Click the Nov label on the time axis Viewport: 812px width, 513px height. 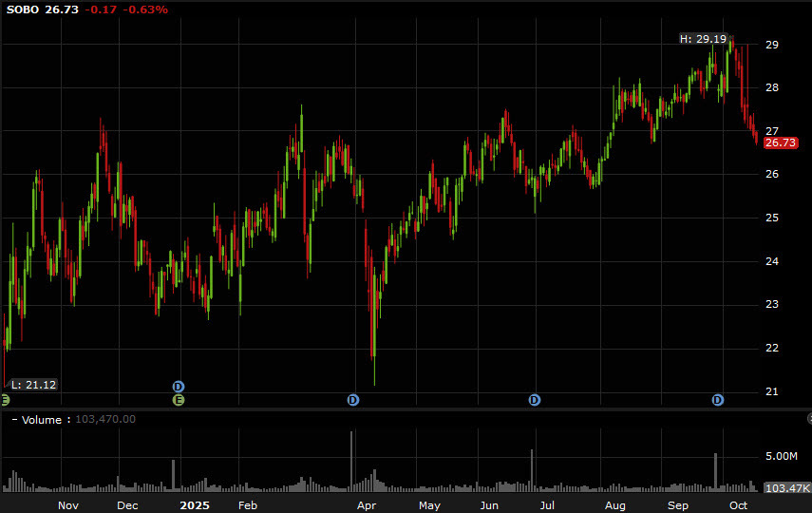(67, 505)
